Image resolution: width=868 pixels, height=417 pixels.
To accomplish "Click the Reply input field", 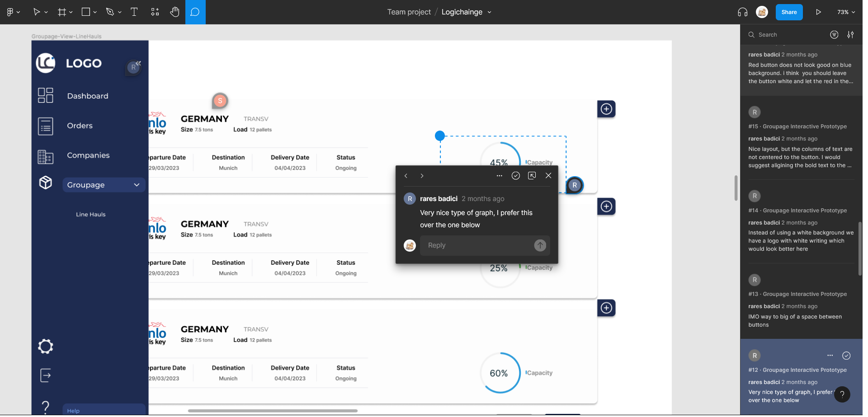I will (475, 245).
